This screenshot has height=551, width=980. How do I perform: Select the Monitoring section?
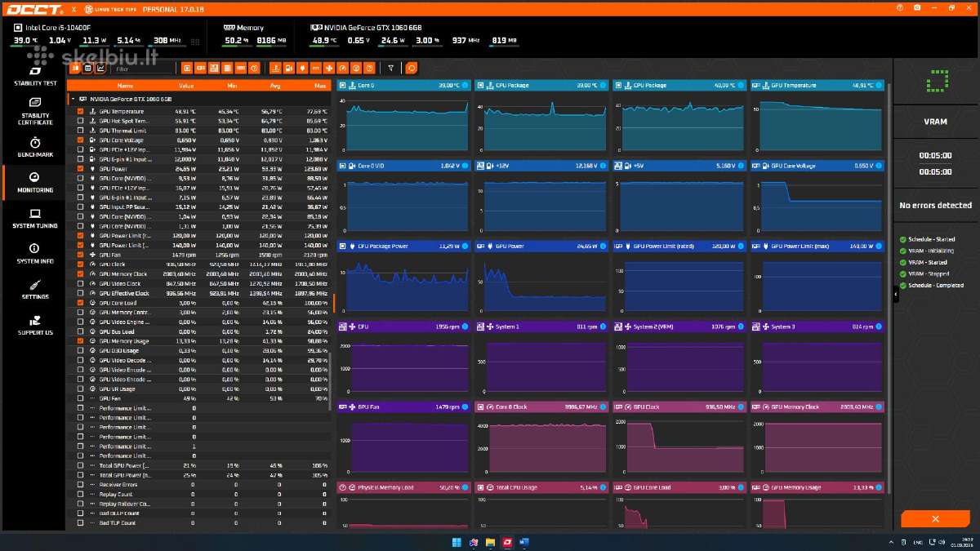34,183
